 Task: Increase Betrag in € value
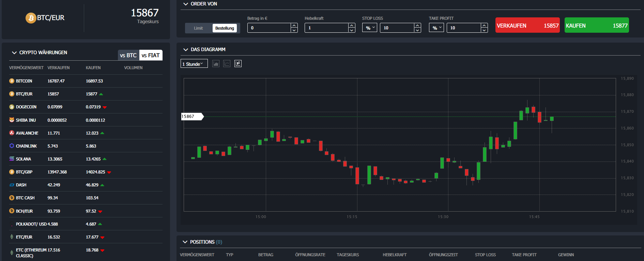294,26
